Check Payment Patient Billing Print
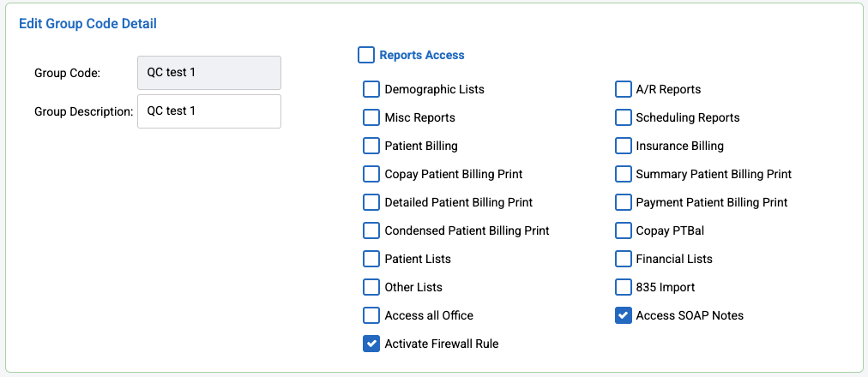The image size is (868, 377). [624, 202]
